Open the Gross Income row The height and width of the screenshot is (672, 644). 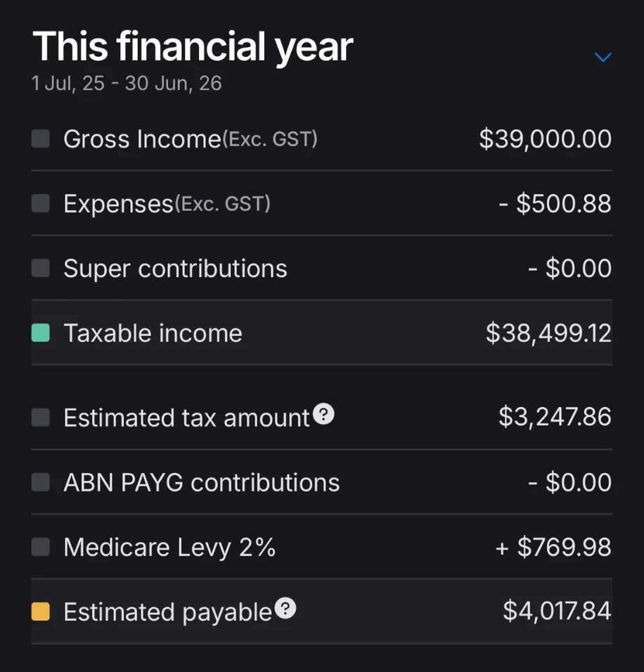coord(321,139)
